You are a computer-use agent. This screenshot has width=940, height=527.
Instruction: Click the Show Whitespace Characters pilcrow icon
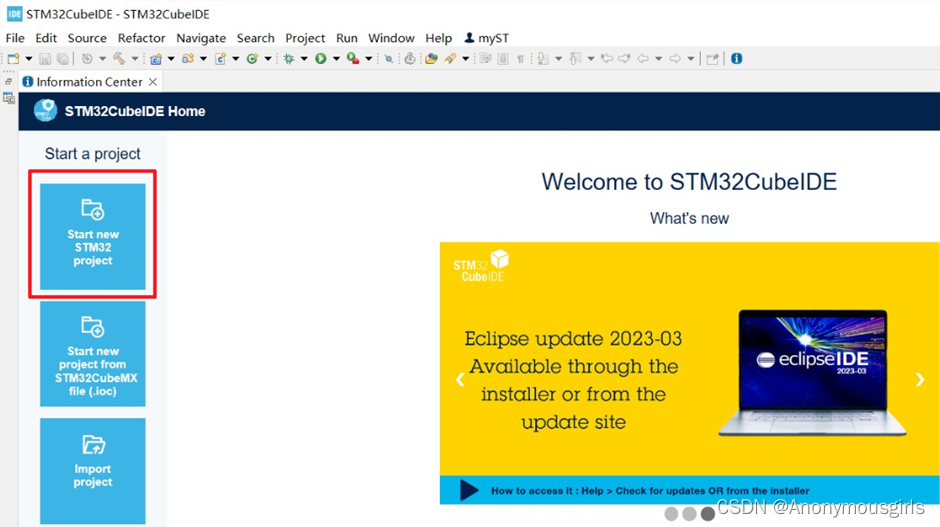520,59
